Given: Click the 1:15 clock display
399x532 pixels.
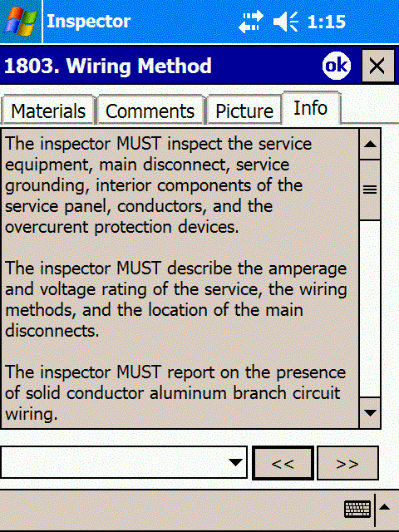Looking at the screenshot, I should click(x=326, y=22).
